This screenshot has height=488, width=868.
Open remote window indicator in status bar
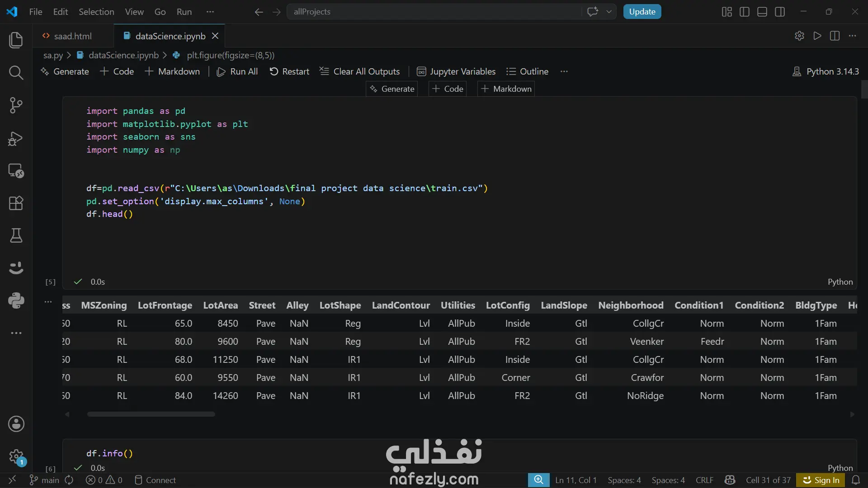coord(12,480)
